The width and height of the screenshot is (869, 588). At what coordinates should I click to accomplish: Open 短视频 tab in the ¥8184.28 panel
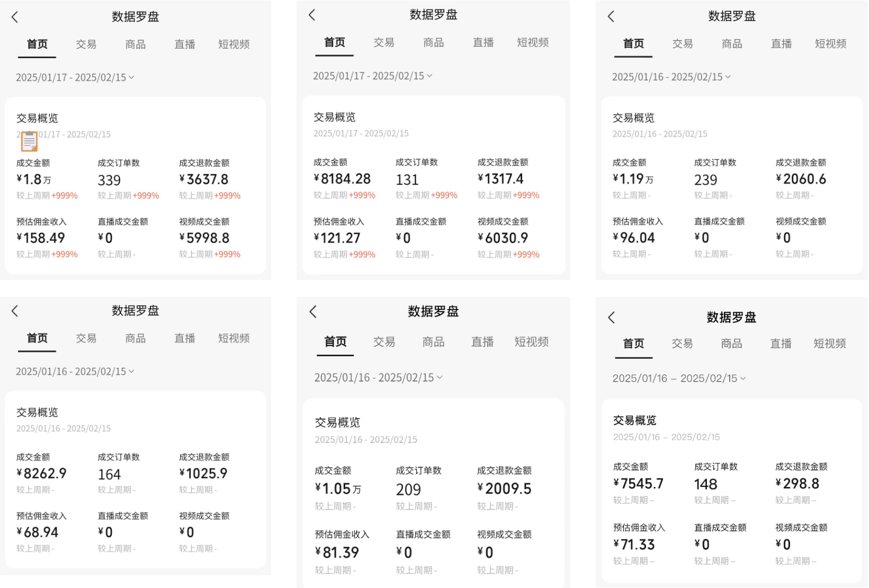click(532, 42)
